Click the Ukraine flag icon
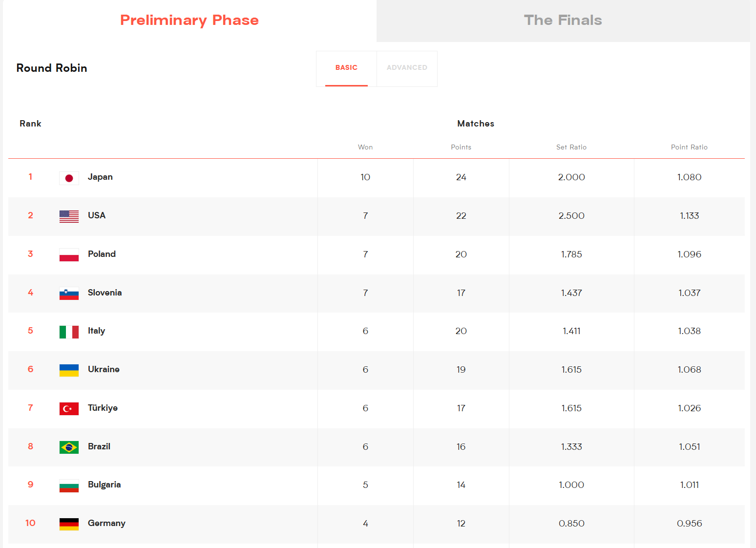 (x=69, y=370)
